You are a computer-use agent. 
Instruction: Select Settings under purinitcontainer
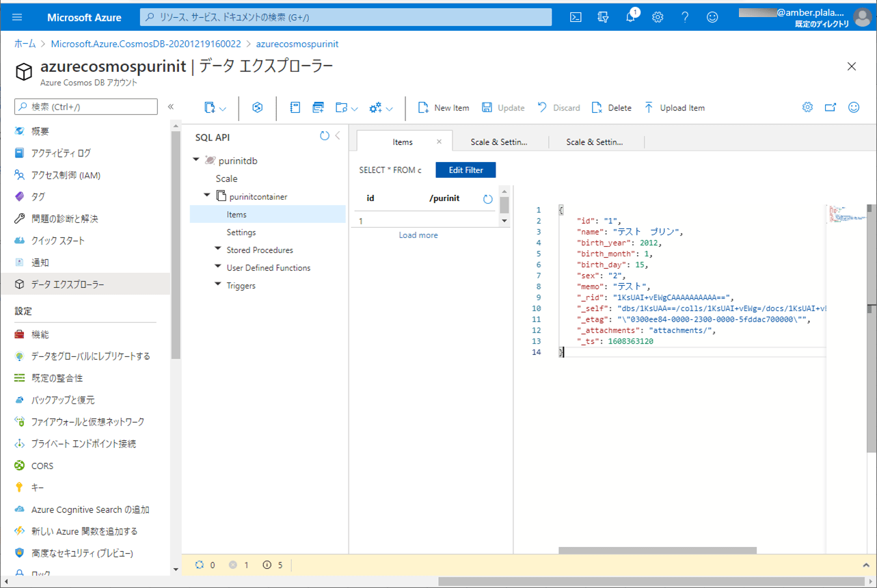(x=241, y=232)
